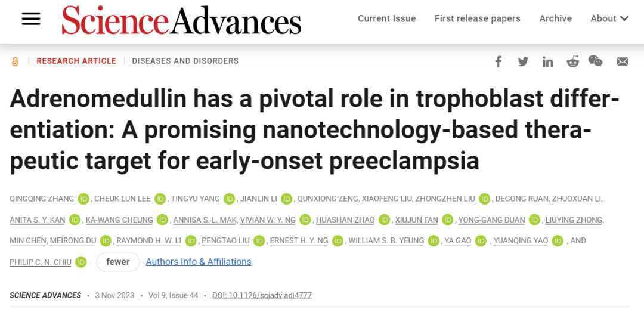The width and height of the screenshot is (644, 309).
Task: Share article on LinkedIn
Action: [547, 61]
